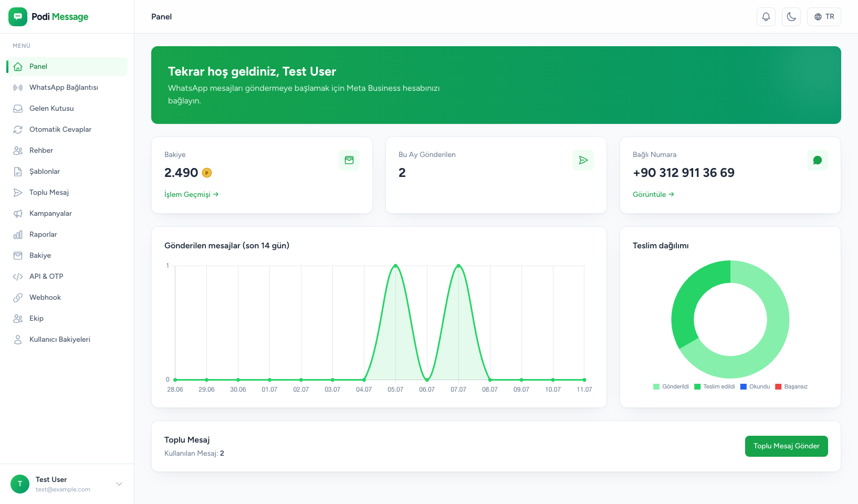Click the API & OTP code icon
The width and height of the screenshot is (858, 504).
18,277
